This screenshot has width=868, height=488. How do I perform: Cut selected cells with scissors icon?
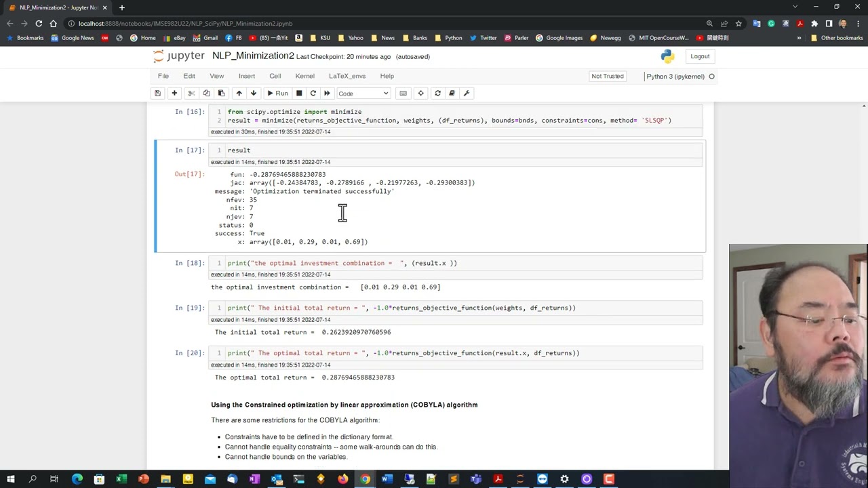[191, 94]
